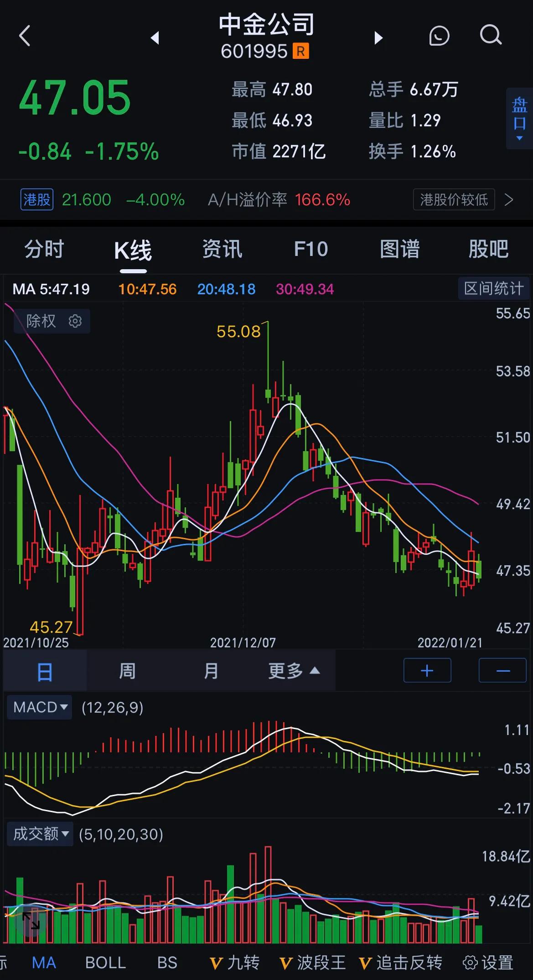Tap MACD parameters (12,26,9)
Viewport: 533px width, 980px height.
pyautogui.click(x=112, y=707)
